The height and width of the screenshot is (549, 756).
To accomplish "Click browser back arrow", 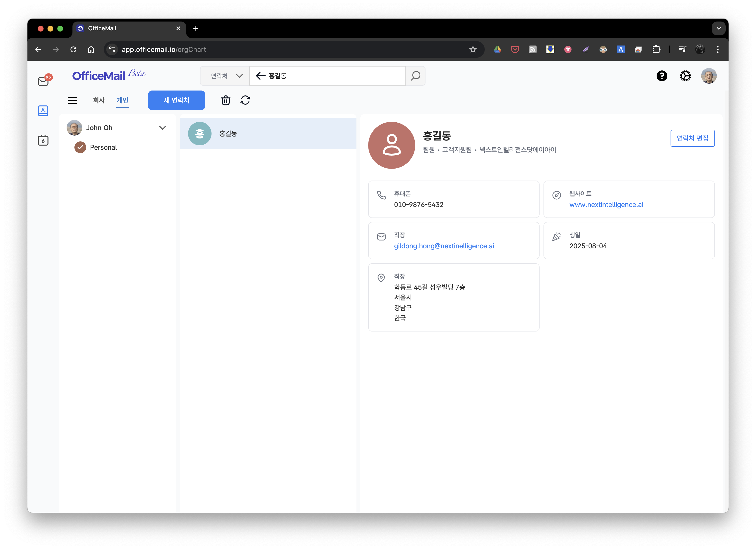I will click(x=38, y=50).
